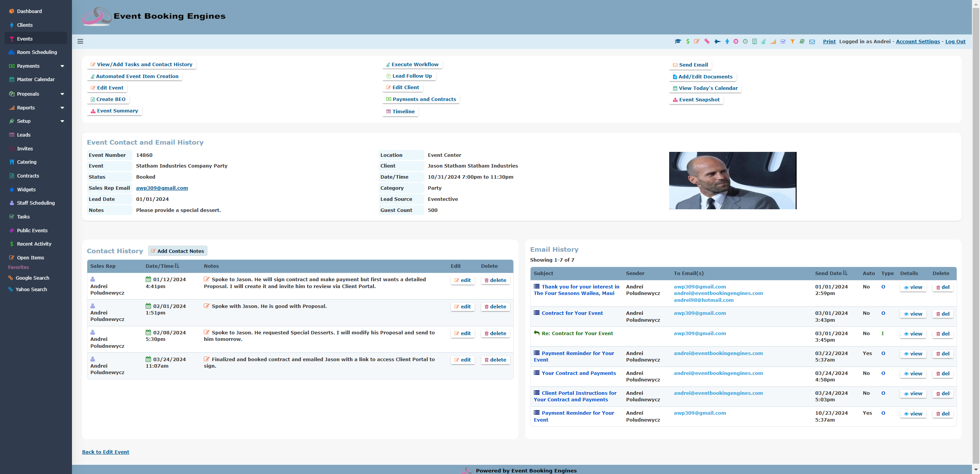The width and height of the screenshot is (980, 474).
Task: Click the Event Booking Engines rings logo
Action: (x=97, y=16)
